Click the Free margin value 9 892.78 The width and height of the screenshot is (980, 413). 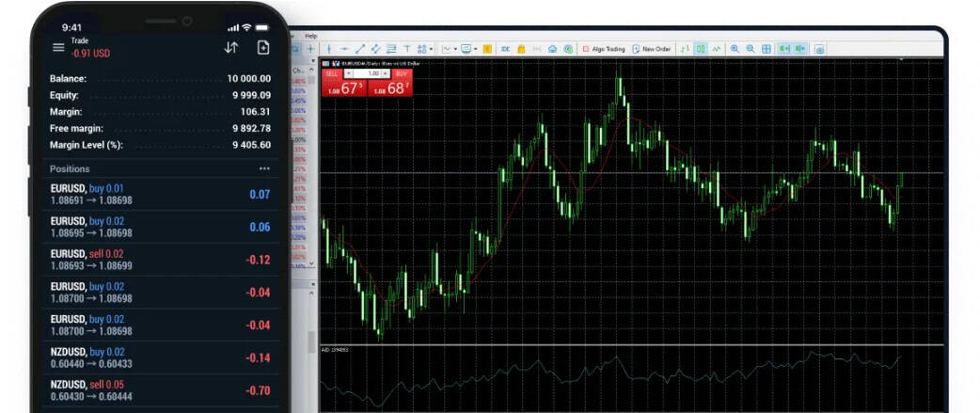pos(251,128)
